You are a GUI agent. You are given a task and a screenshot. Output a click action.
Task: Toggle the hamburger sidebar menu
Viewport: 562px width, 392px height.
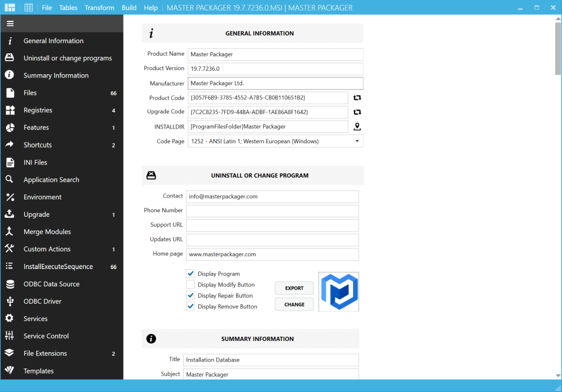pyautogui.click(x=10, y=23)
